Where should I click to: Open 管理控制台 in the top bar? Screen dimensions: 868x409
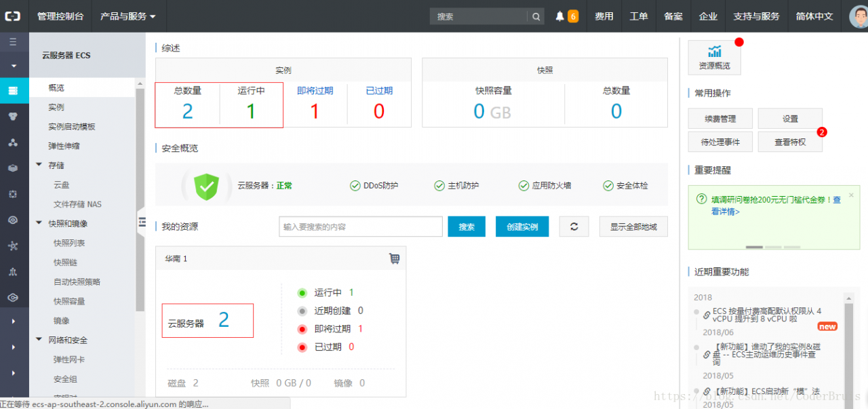click(x=60, y=16)
